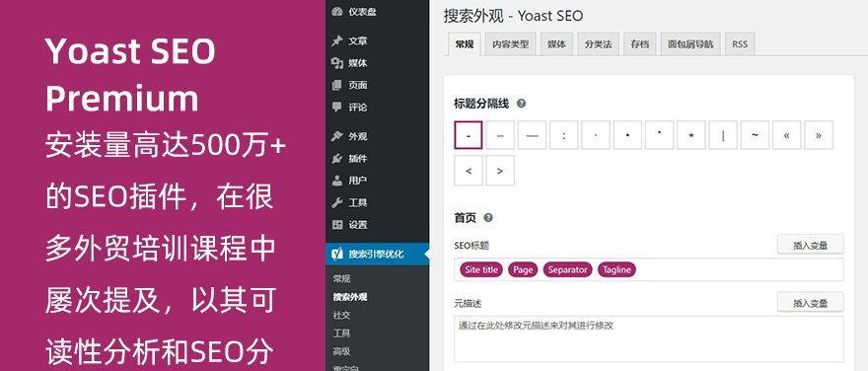The image size is (868, 371).
Task: Click the Tagline variable tag
Action: [616, 269]
